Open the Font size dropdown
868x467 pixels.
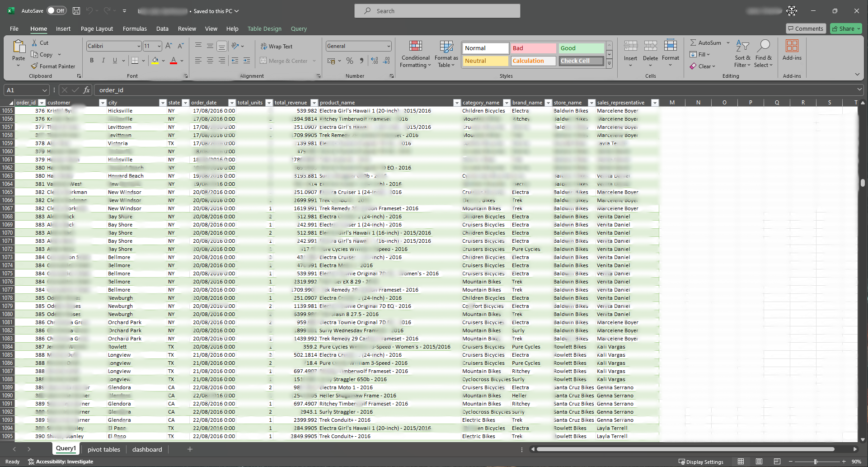coord(159,46)
